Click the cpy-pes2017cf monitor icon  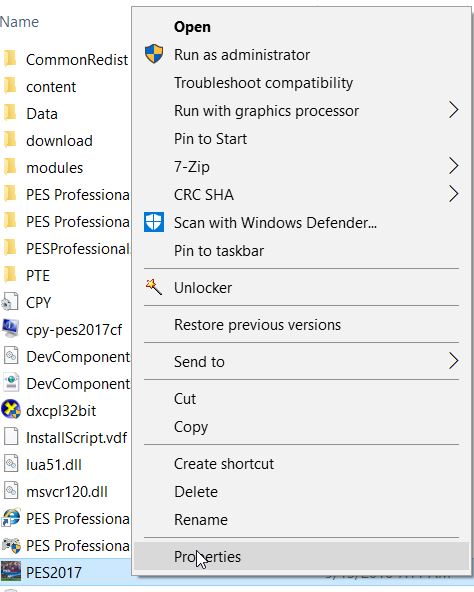tap(10, 328)
